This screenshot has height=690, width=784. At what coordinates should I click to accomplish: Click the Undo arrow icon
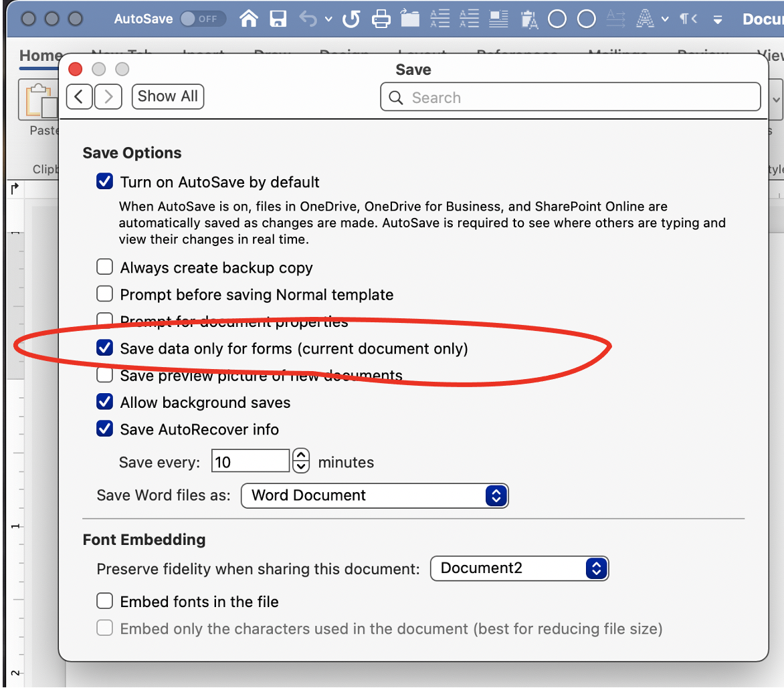(308, 19)
